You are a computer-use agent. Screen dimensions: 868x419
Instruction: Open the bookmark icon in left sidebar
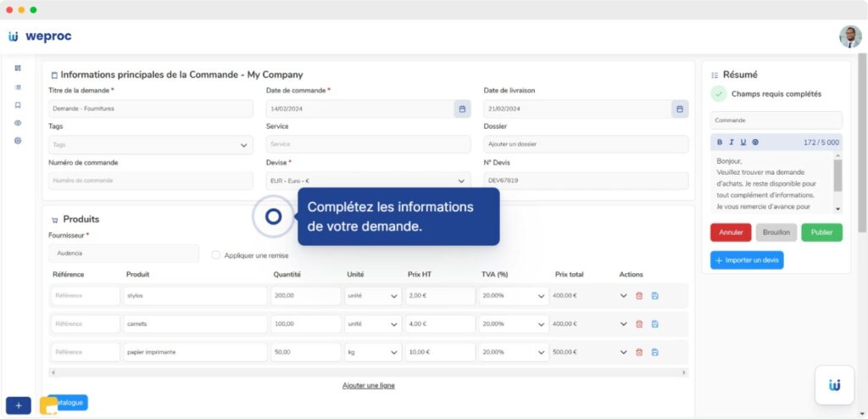pos(18,105)
